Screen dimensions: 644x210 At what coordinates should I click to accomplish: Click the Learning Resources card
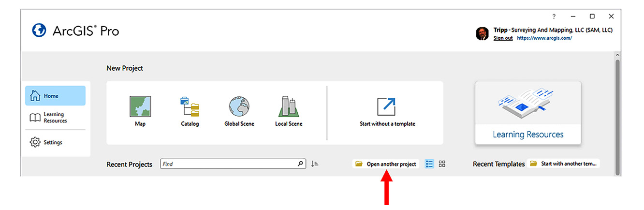pyautogui.click(x=528, y=113)
